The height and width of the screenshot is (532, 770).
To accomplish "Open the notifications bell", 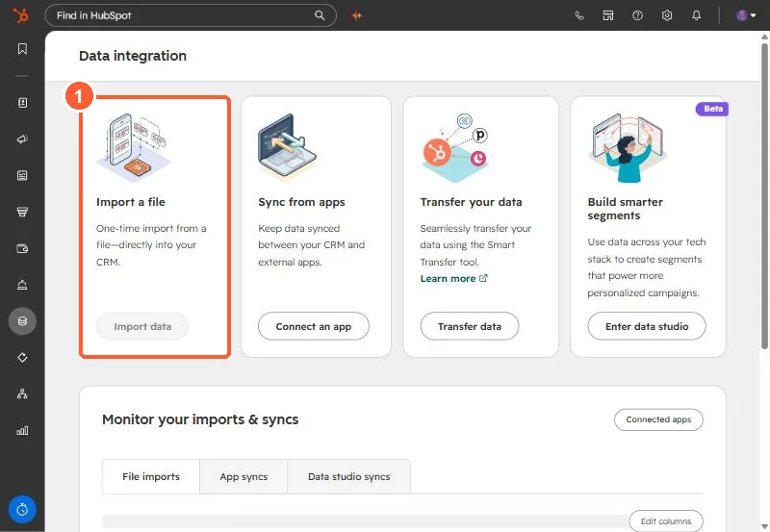I will pos(696,15).
